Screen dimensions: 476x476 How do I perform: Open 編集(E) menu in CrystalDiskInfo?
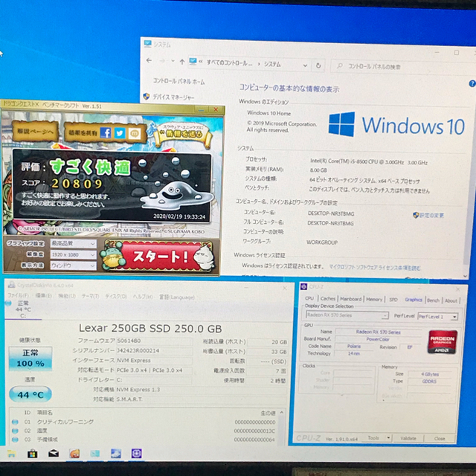click(x=43, y=296)
